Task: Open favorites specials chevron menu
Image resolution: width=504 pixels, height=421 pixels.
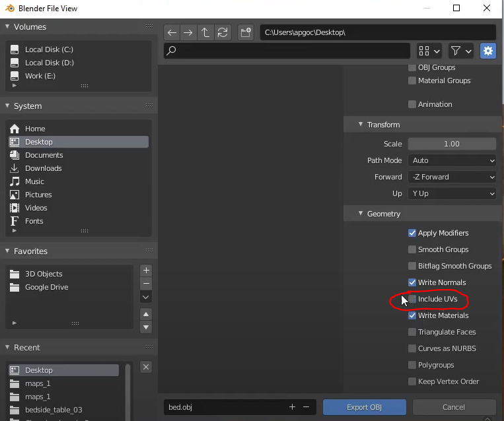Action: tap(146, 297)
